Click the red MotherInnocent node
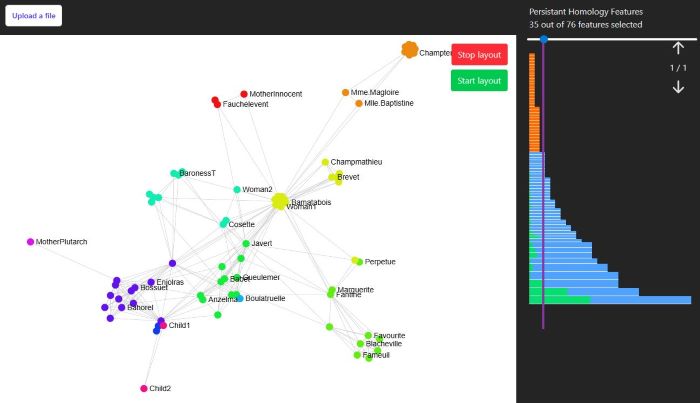This screenshot has height=403, width=700. [244, 94]
